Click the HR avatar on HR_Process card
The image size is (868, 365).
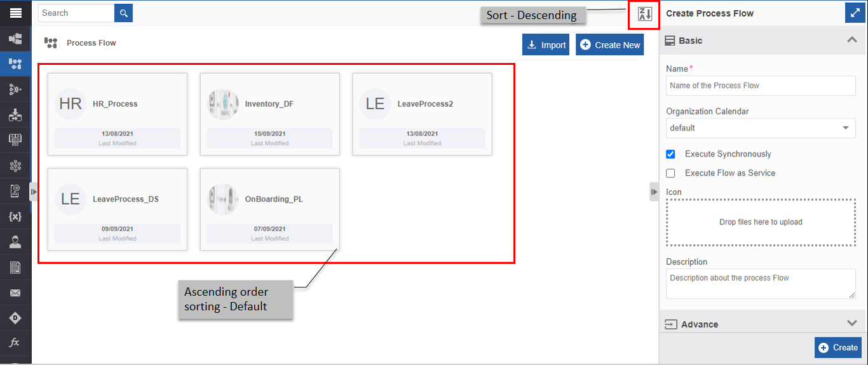(70, 104)
